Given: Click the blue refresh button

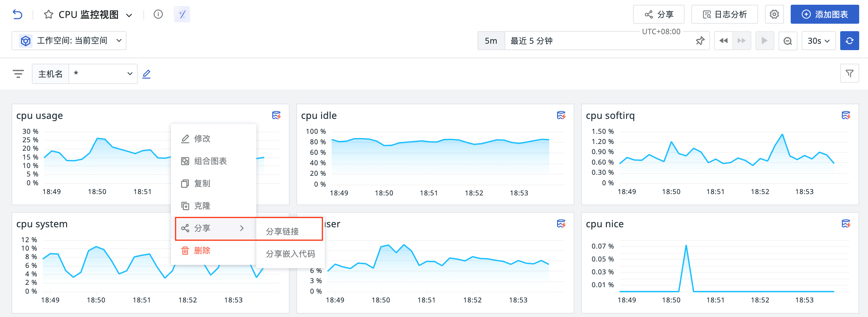Looking at the screenshot, I should [849, 41].
